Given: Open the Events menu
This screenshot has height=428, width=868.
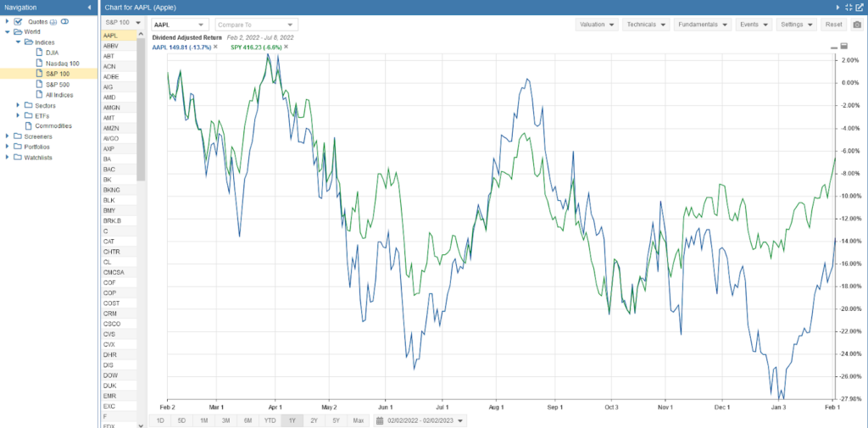Looking at the screenshot, I should coord(754,25).
